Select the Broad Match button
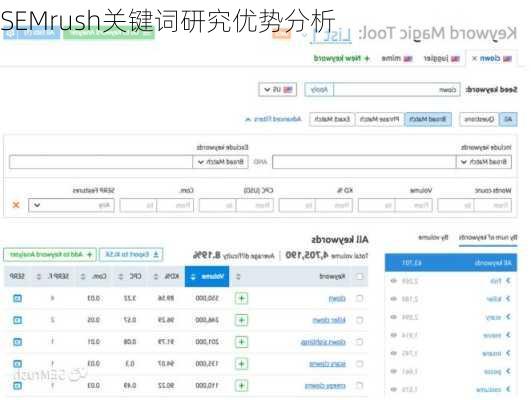This screenshot has width=531, height=400. [x=428, y=119]
